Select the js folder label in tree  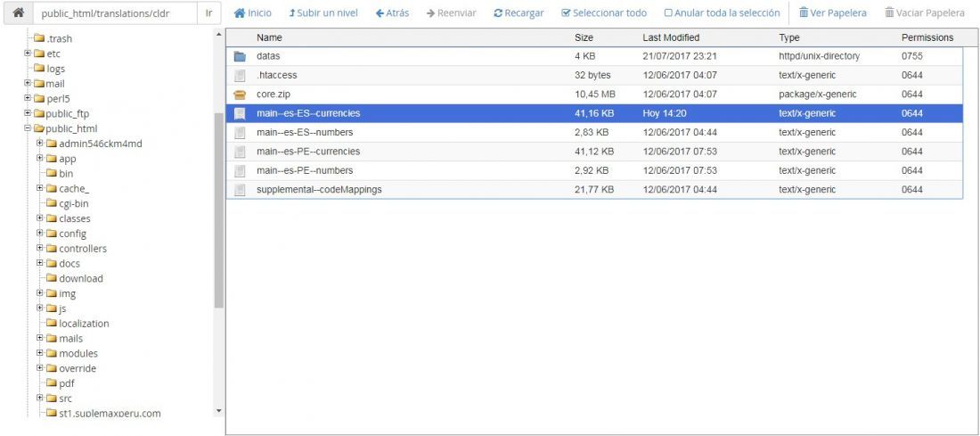62,308
